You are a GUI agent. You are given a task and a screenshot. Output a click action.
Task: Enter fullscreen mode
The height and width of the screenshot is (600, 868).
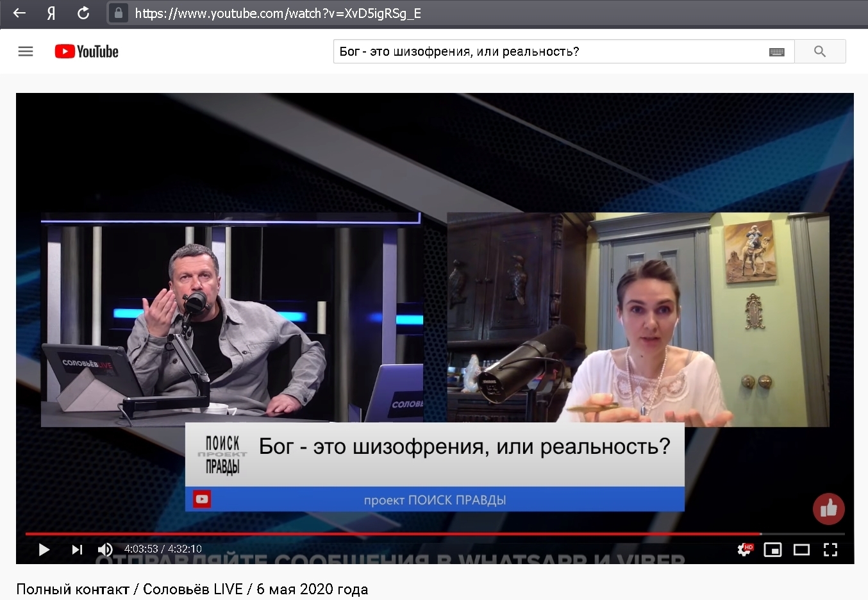830,549
